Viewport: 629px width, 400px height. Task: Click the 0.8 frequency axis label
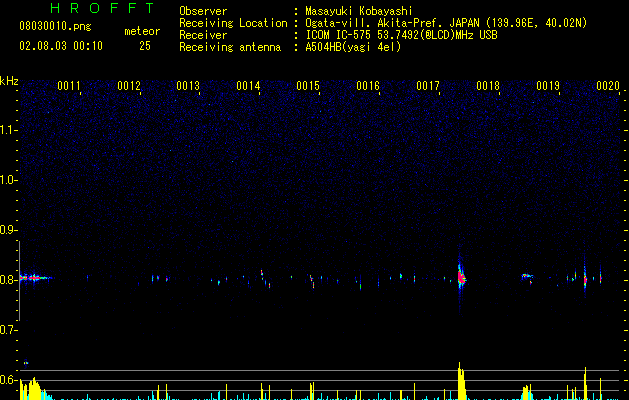tap(7, 280)
